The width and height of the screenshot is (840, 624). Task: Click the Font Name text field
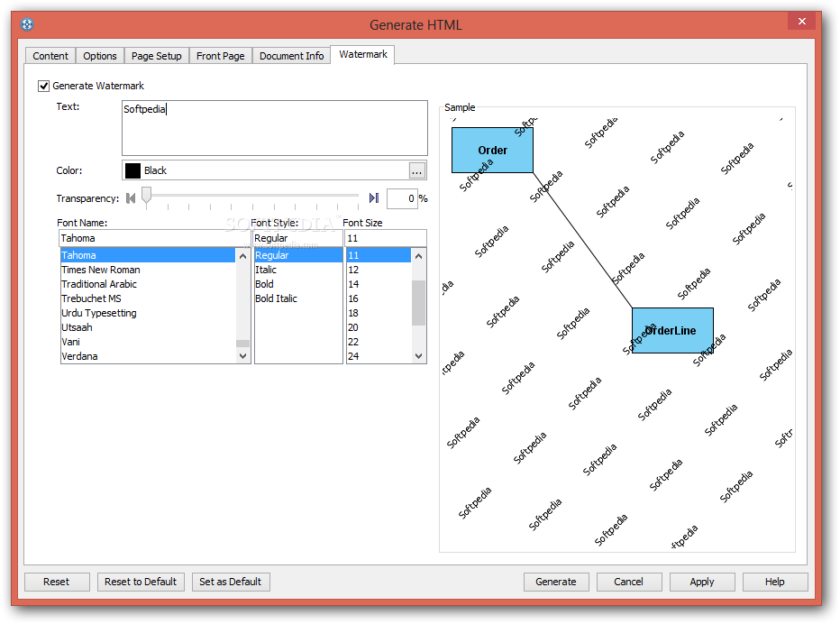coord(154,238)
